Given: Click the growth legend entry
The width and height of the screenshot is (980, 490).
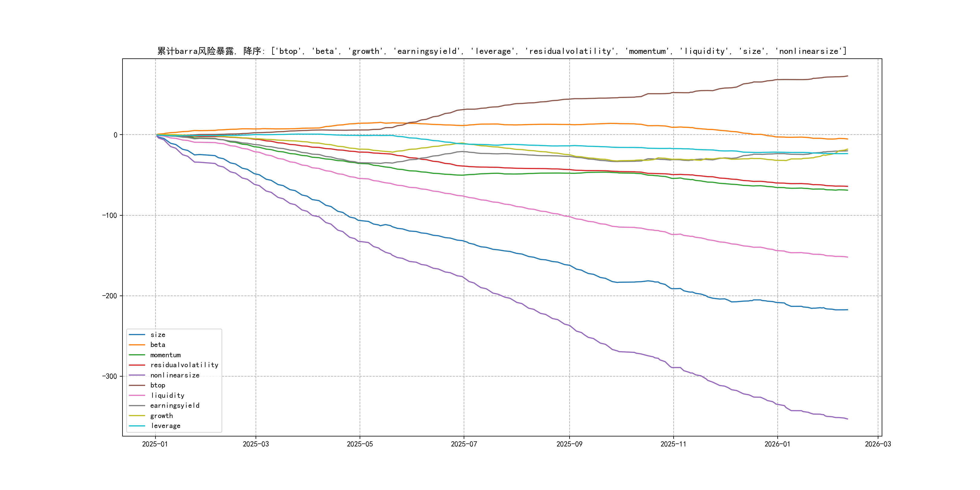Looking at the screenshot, I should point(161,416).
